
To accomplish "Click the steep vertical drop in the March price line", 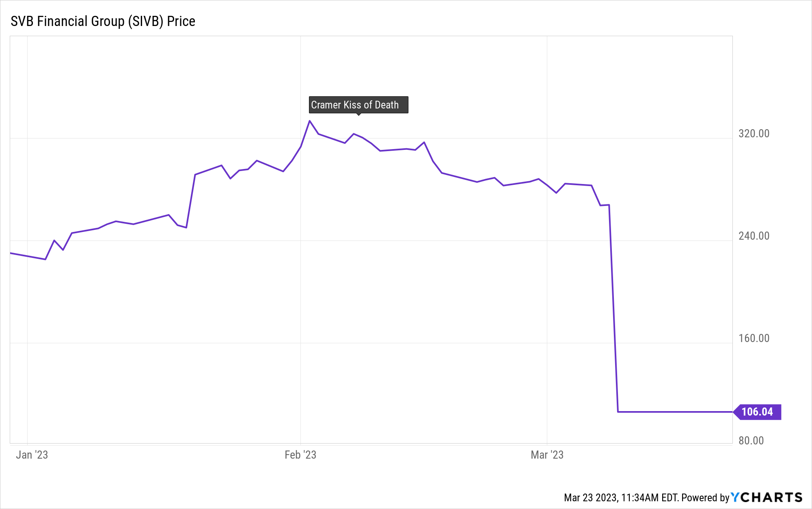I will 613,309.
